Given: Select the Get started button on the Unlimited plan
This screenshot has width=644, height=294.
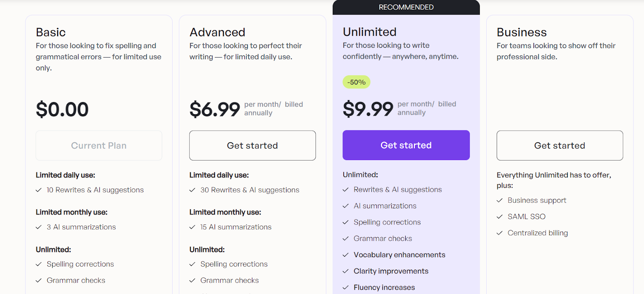Looking at the screenshot, I should click(x=406, y=145).
